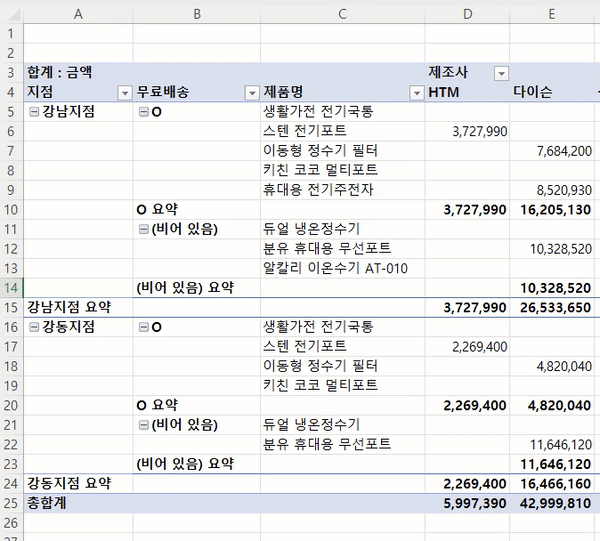
Task: Select the HTM column label cell
Action: pyautogui.click(x=467, y=92)
